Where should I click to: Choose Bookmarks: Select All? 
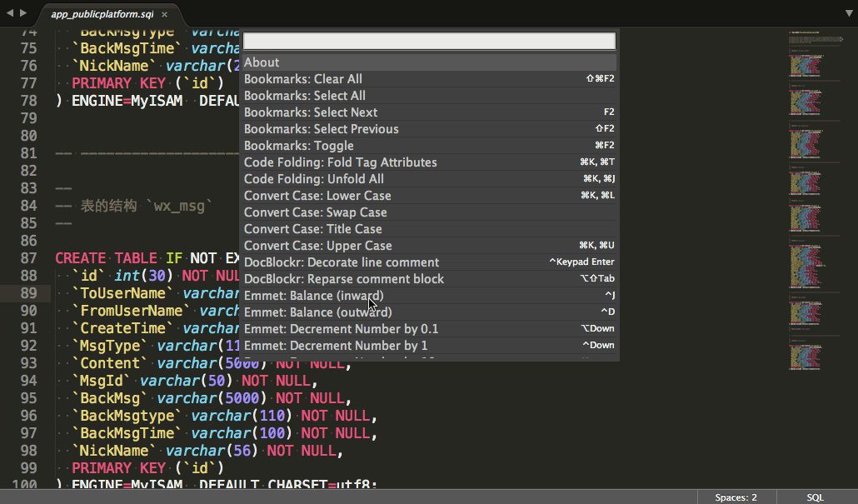coord(429,96)
